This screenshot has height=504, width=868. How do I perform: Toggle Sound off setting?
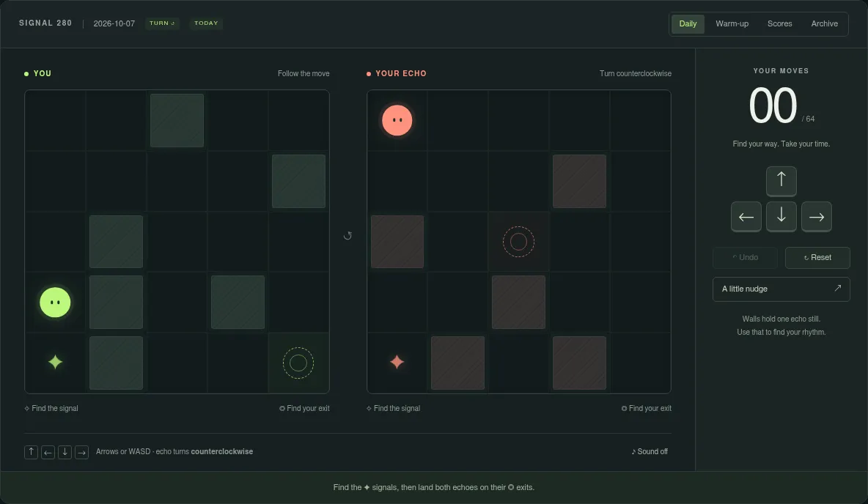pos(650,451)
